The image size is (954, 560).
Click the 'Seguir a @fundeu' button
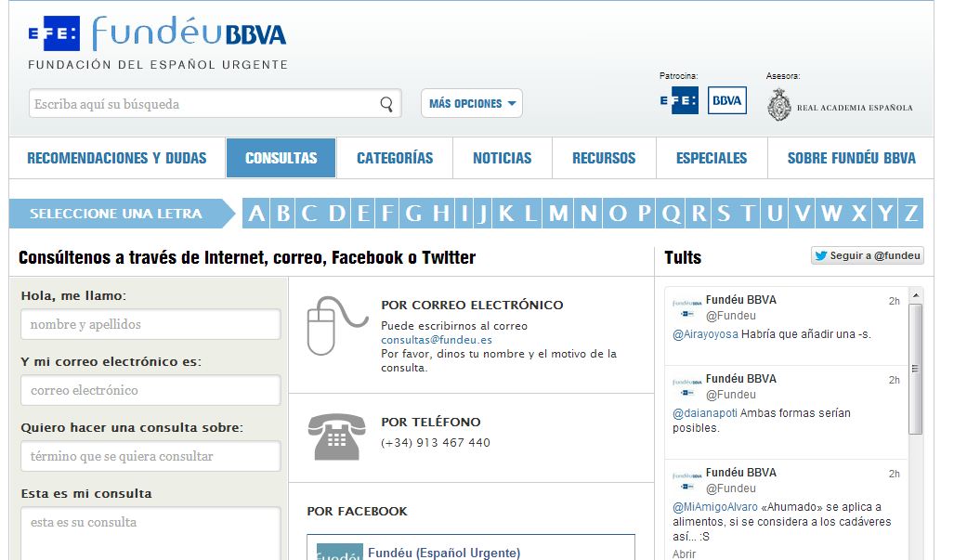[x=868, y=256]
